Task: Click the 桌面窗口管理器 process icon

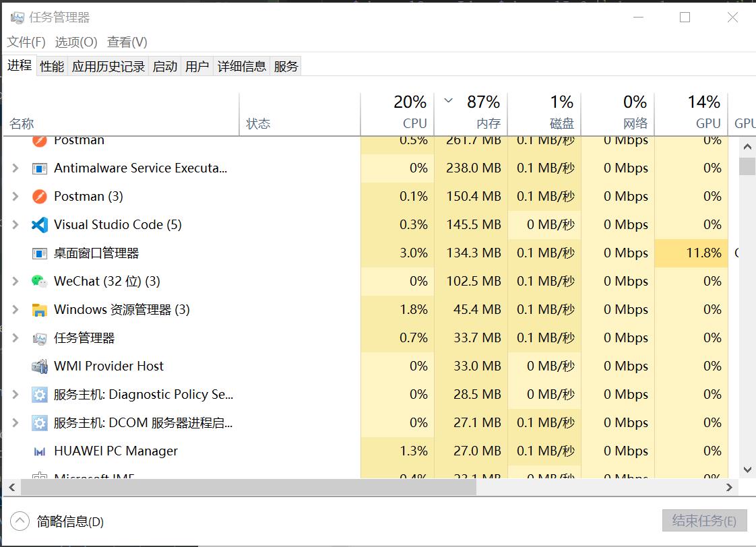Action: click(x=40, y=253)
